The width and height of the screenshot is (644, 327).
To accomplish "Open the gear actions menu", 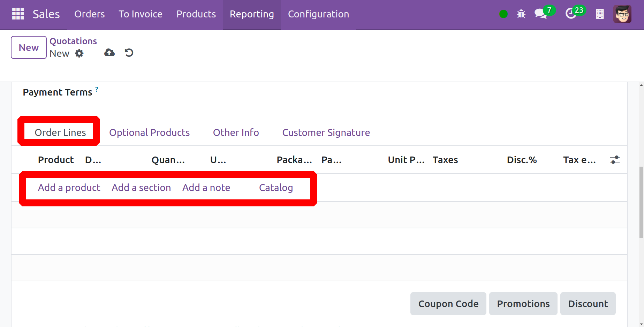I will [x=79, y=53].
